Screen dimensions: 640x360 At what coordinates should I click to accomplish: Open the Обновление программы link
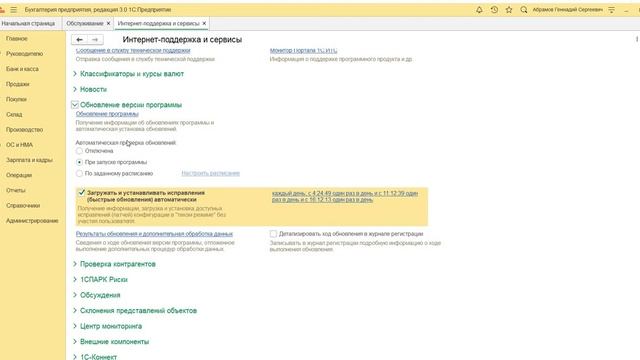107,114
